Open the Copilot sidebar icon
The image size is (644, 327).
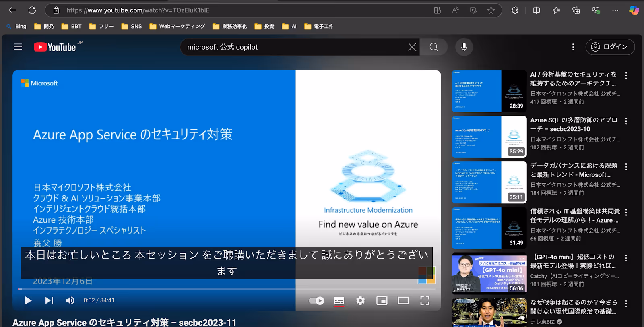click(634, 10)
